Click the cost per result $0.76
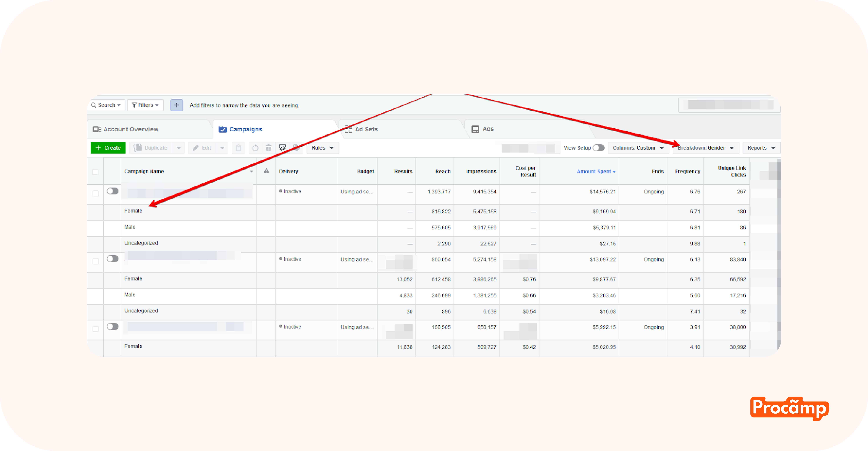The width and height of the screenshot is (868, 451). [529, 279]
